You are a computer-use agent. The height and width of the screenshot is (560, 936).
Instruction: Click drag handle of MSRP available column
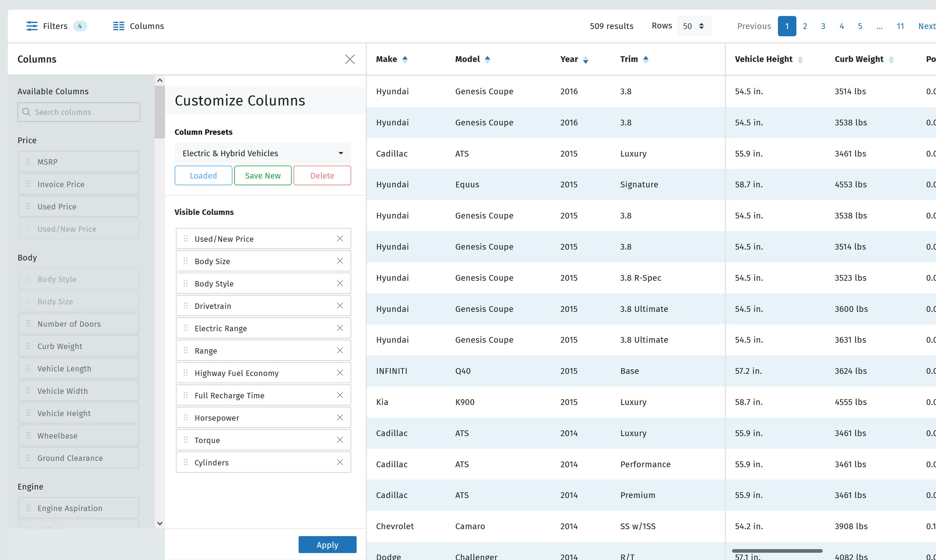pyautogui.click(x=28, y=161)
